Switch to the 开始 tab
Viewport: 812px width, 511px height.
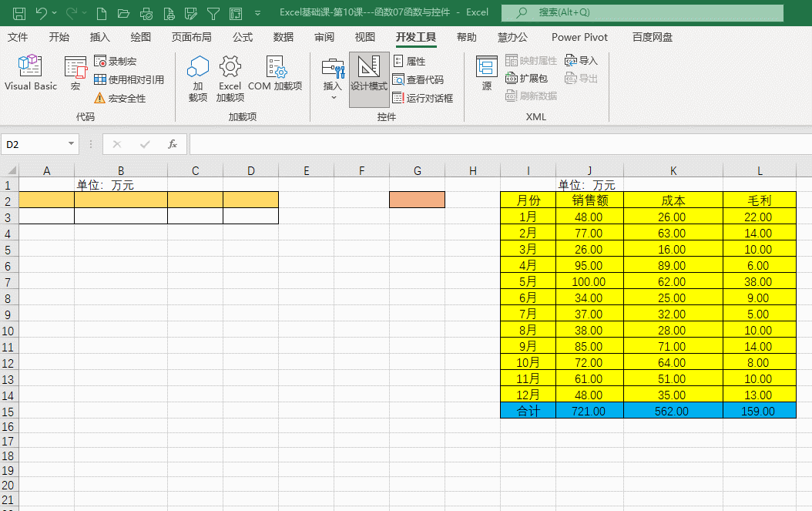click(59, 37)
